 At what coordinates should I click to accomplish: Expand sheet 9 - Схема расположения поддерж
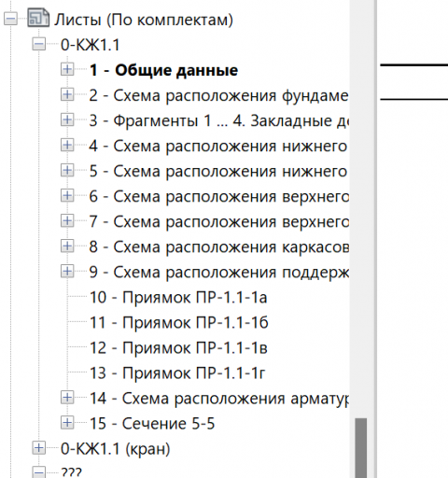click(67, 272)
